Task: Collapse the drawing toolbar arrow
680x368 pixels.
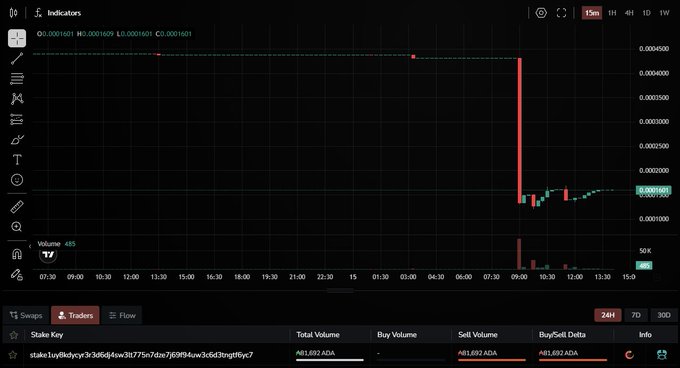Action: point(30,246)
